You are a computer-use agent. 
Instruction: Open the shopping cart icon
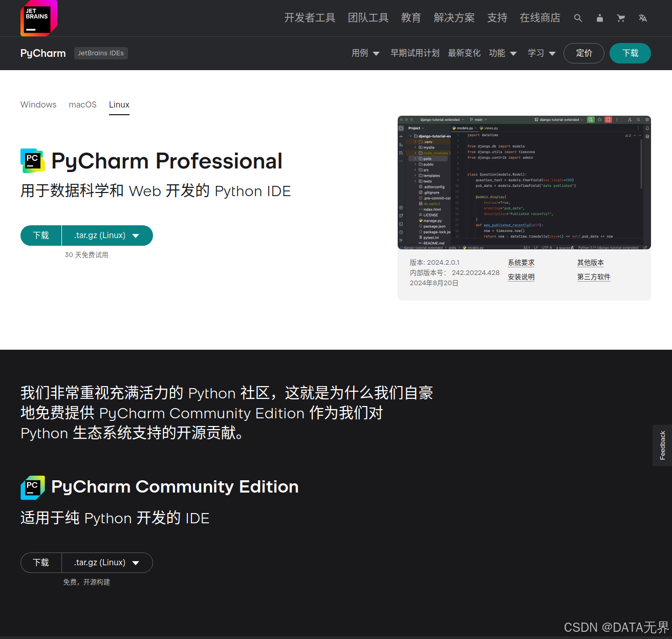[621, 18]
